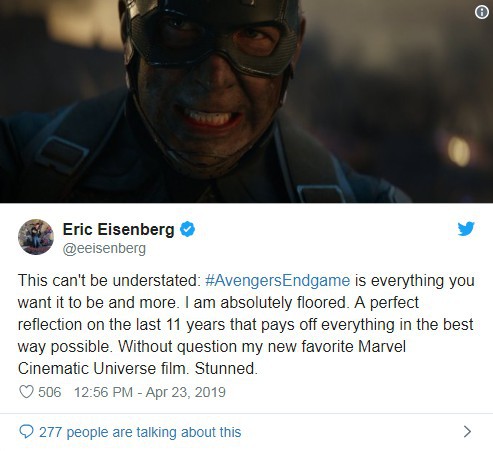Click the "I am absolutely floored" sentence

point(267,303)
